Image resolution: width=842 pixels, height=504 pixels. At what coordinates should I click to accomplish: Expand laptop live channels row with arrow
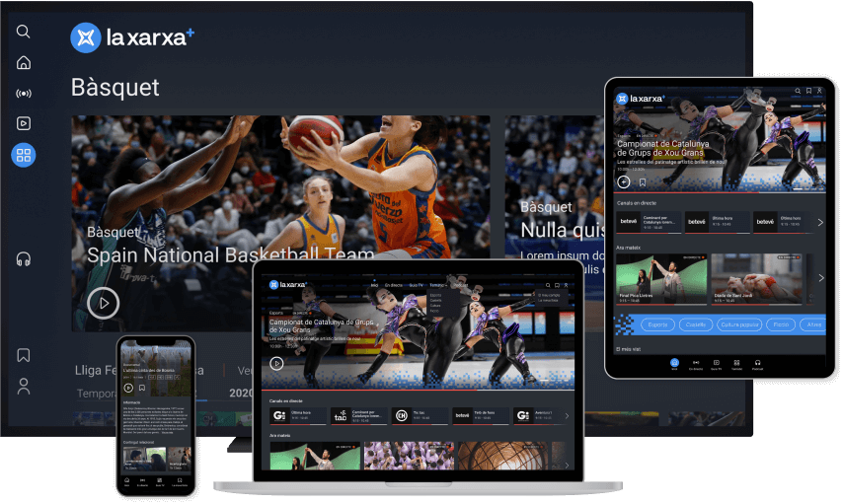point(567,416)
